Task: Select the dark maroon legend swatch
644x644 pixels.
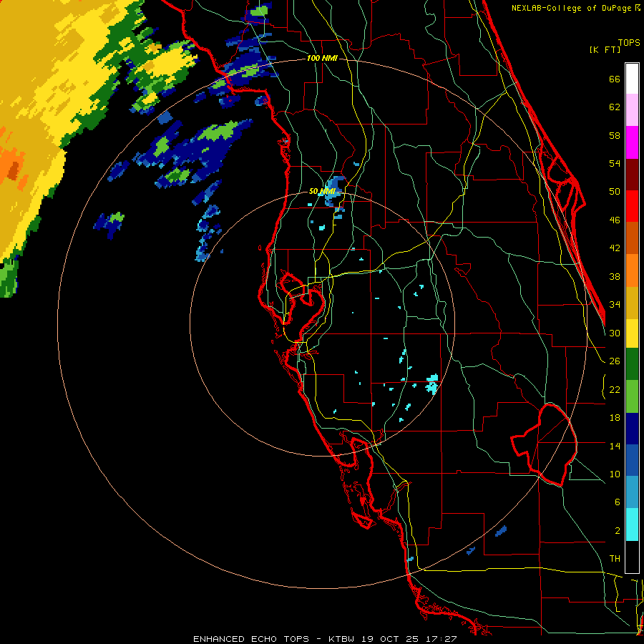Action: coord(632,175)
